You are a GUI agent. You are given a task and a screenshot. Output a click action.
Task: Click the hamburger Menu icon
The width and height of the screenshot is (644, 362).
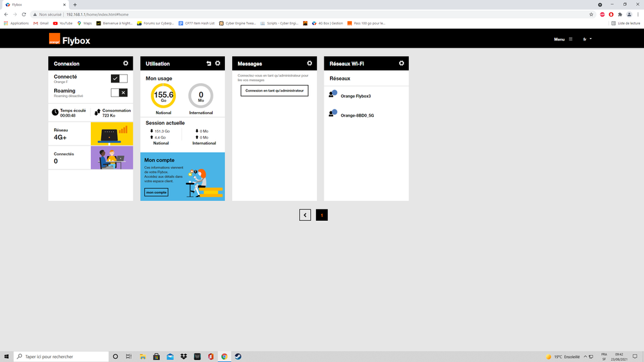pyautogui.click(x=571, y=39)
